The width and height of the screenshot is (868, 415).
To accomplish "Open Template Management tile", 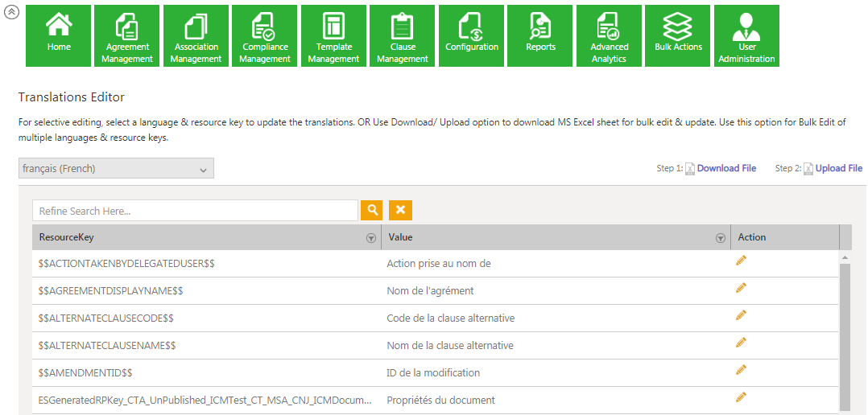I will (x=334, y=35).
